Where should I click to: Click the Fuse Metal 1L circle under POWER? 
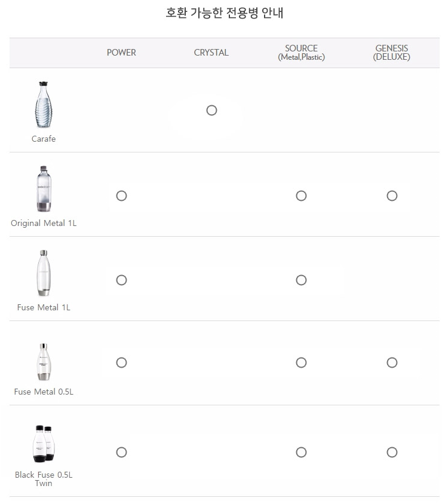[x=121, y=280]
